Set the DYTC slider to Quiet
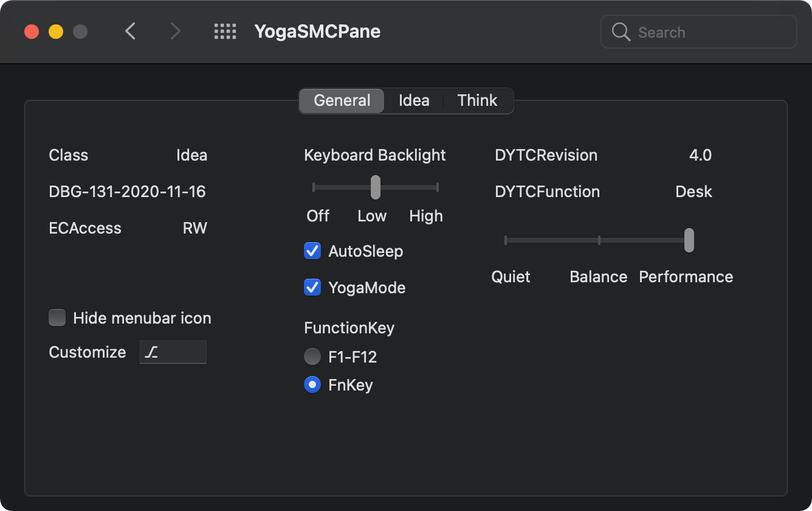 506,240
